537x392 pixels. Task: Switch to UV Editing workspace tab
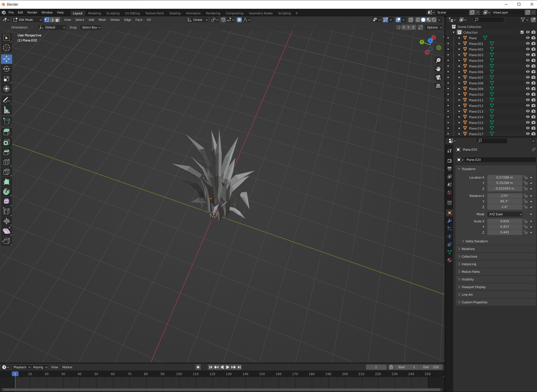click(x=132, y=13)
